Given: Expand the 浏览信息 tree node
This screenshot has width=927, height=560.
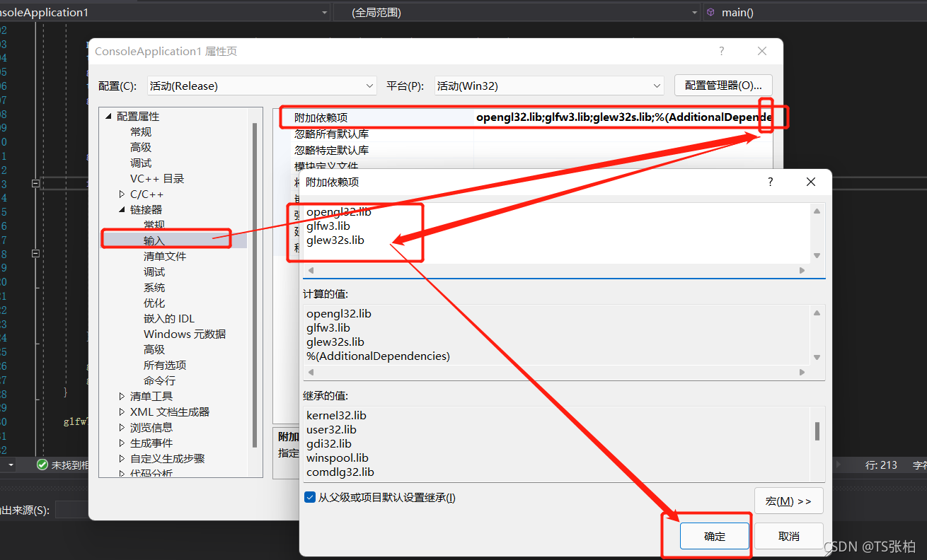Looking at the screenshot, I should click(x=122, y=428).
